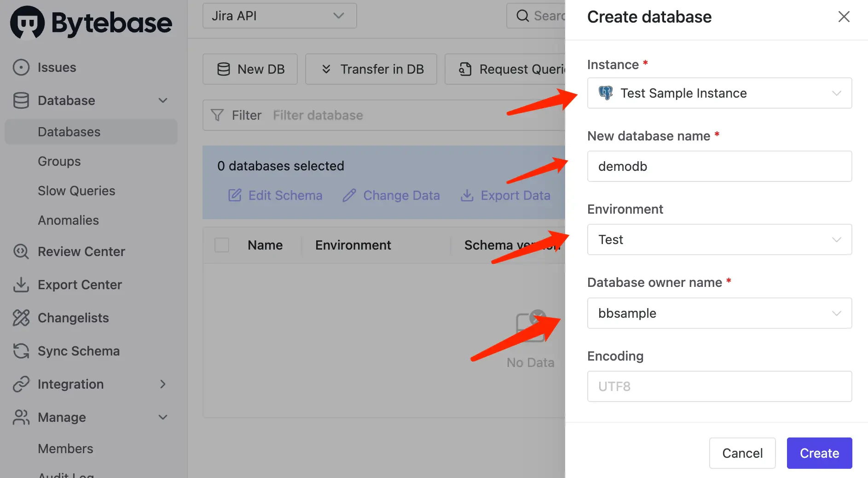Close the Create database panel
Viewport: 868px width, 478px height.
844,17
